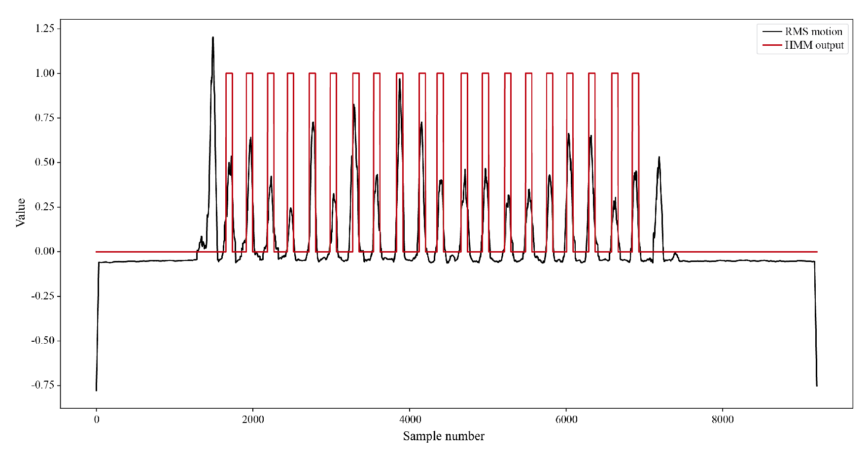Click the -0.75 y-axis tick label
The width and height of the screenshot is (868, 454).
click(43, 385)
